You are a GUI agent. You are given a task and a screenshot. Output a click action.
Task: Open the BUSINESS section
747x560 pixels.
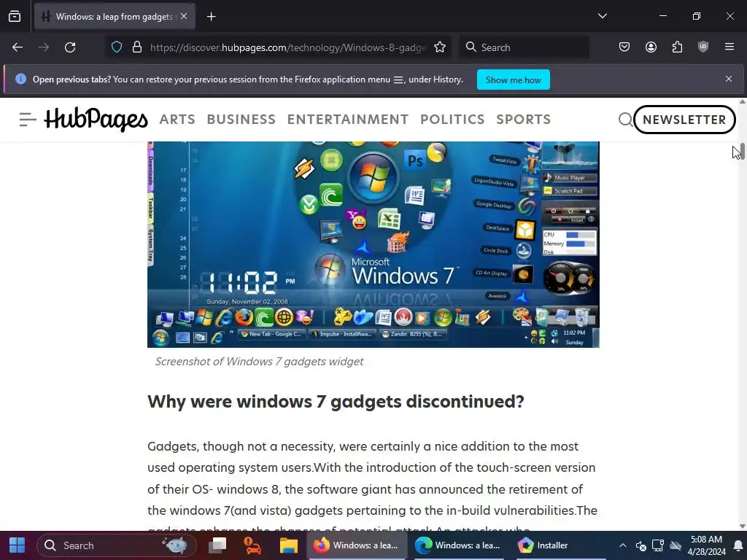click(x=241, y=119)
